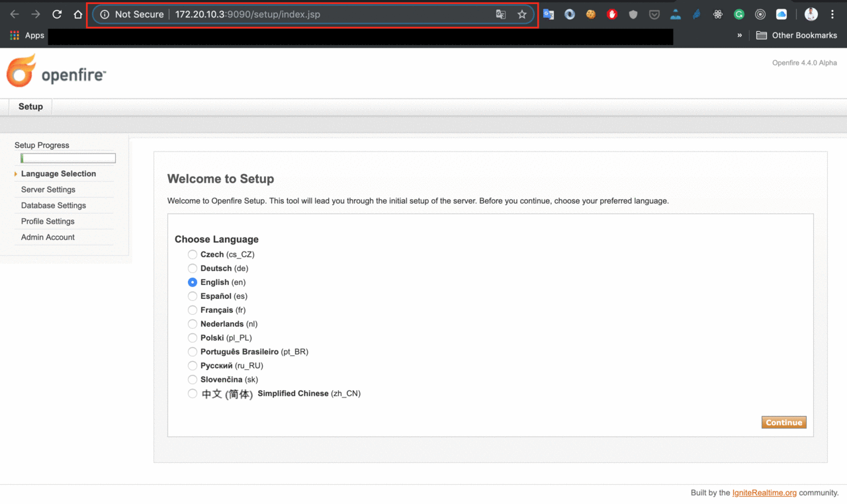
Task: Open the Pocket extension icon
Action: click(x=654, y=15)
